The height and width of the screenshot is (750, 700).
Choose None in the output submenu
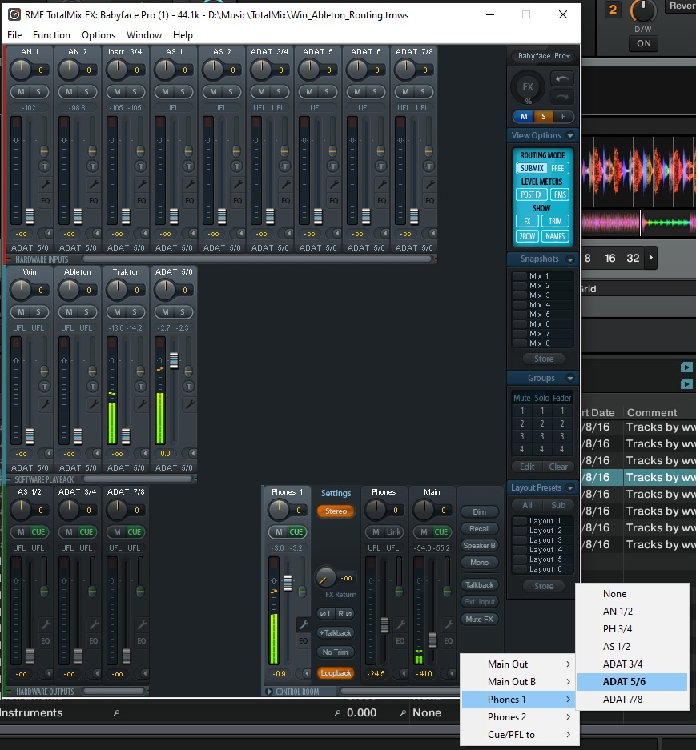632,594
